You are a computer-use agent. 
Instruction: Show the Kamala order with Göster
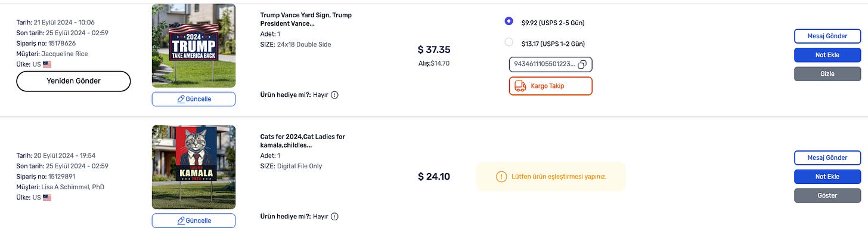[x=827, y=196]
